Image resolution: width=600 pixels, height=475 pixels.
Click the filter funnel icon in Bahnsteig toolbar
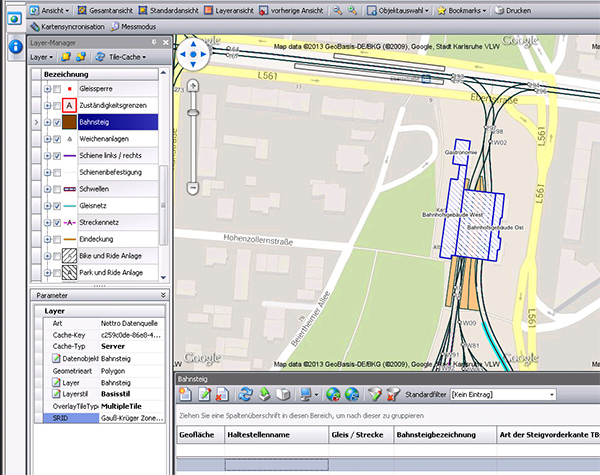coord(374,395)
